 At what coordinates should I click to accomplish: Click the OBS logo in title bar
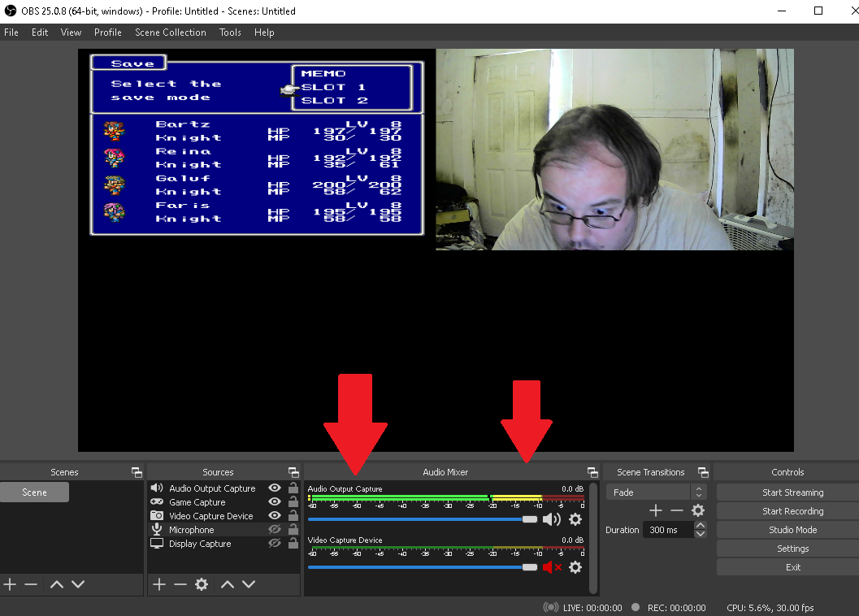click(x=11, y=11)
